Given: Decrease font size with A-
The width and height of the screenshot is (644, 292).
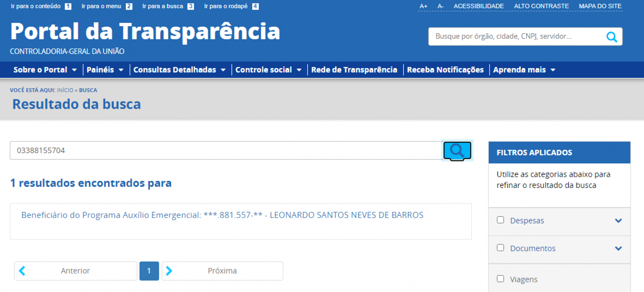Looking at the screenshot, I should point(440,6).
